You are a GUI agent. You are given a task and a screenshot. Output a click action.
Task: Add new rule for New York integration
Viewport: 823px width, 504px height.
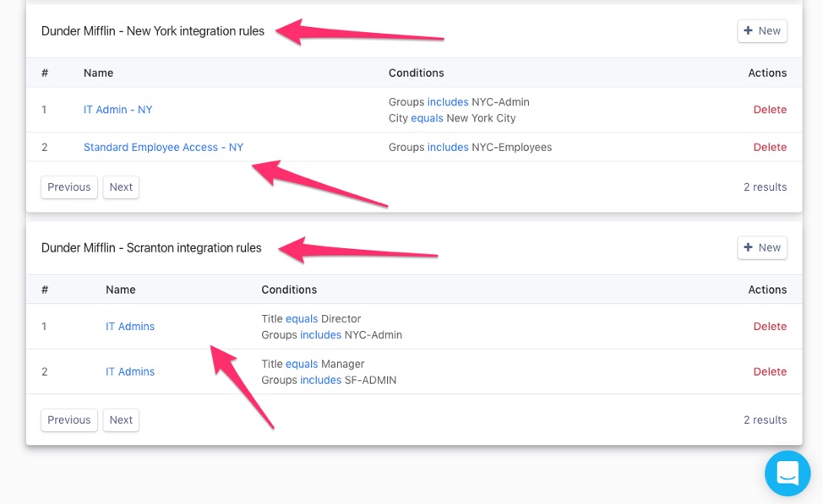point(762,31)
